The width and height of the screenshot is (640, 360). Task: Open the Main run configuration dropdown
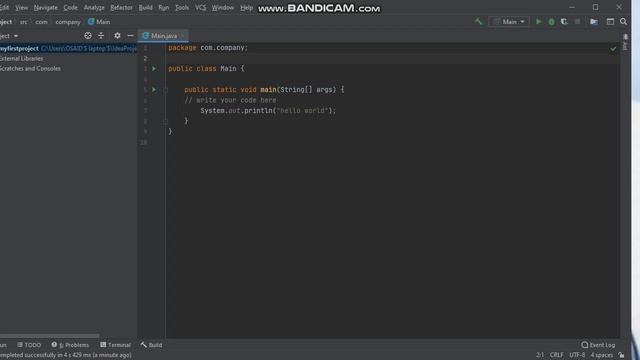click(x=509, y=22)
